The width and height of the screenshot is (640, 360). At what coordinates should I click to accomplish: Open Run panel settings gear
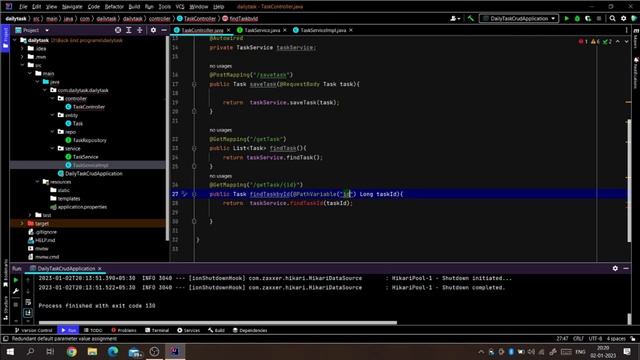coord(615,268)
